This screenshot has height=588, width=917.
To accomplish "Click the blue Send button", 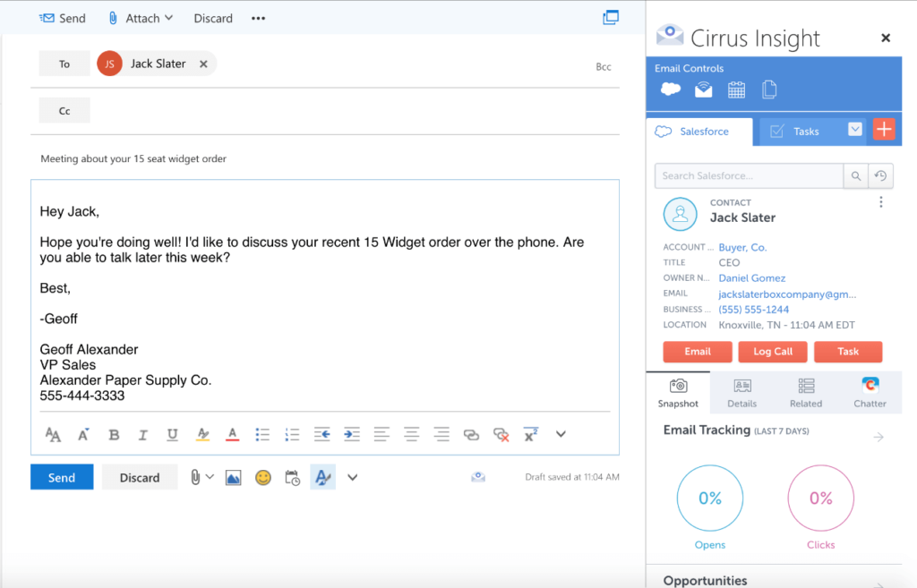I will point(62,477).
